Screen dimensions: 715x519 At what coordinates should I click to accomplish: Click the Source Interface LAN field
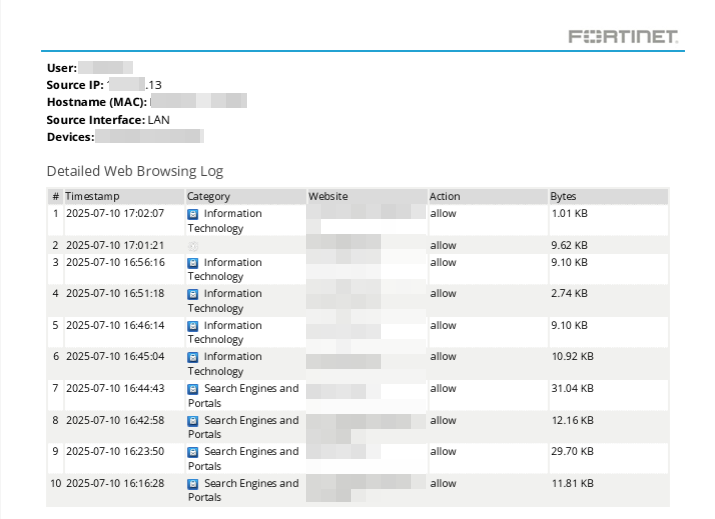(109, 119)
